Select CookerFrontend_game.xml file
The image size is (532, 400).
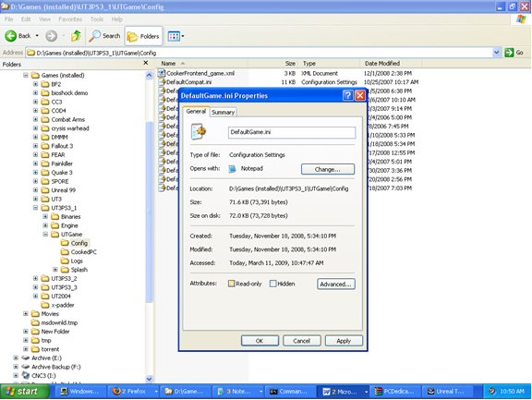(200, 73)
